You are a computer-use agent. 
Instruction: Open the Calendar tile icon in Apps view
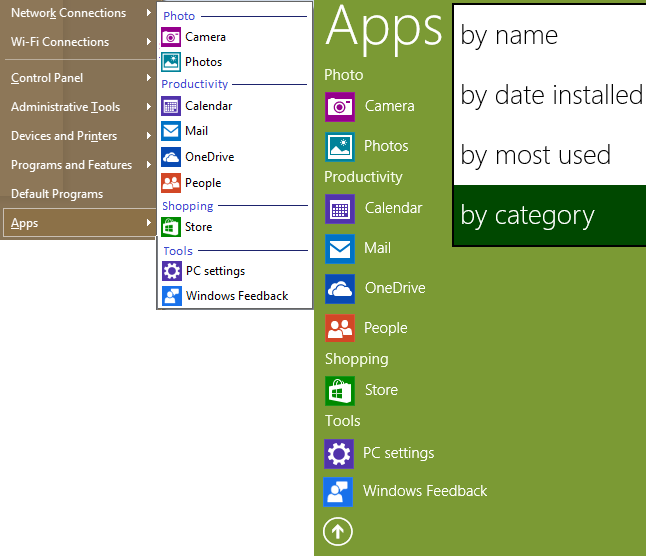(340, 208)
